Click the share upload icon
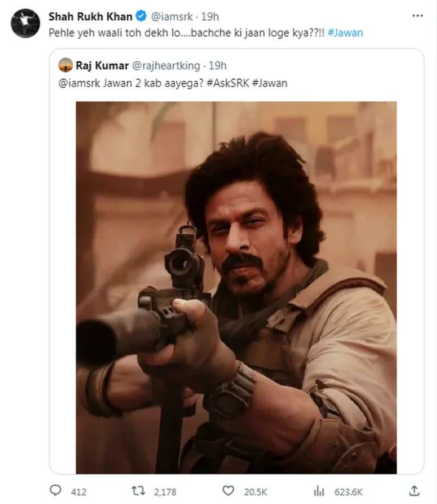437x504 pixels. tap(415, 491)
